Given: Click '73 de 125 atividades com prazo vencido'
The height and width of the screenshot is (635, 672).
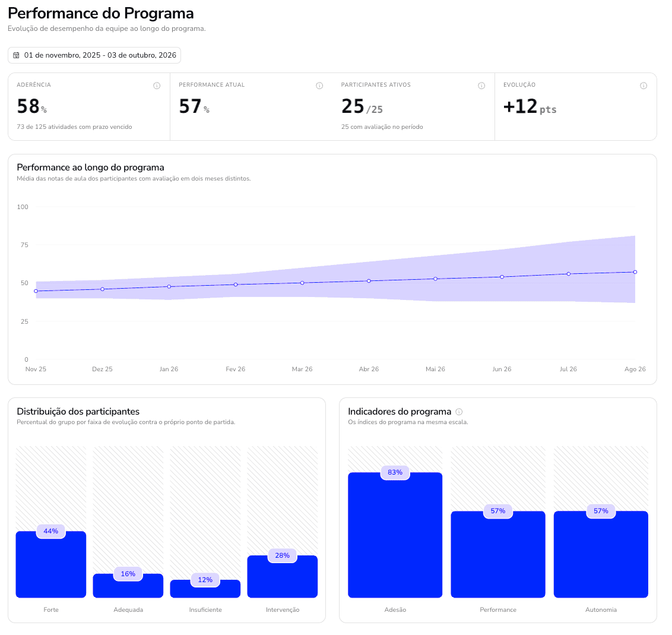Looking at the screenshot, I should 75,127.
